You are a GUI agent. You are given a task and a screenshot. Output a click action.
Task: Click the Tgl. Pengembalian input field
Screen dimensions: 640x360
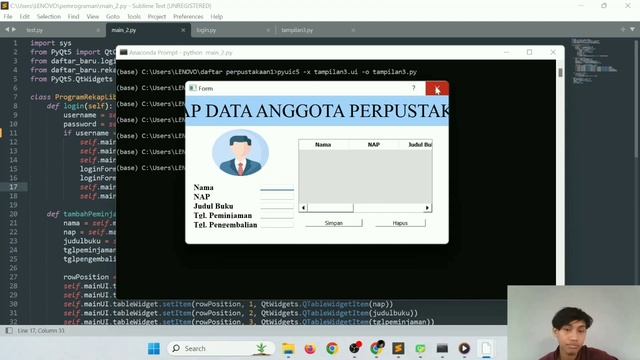click(277, 224)
